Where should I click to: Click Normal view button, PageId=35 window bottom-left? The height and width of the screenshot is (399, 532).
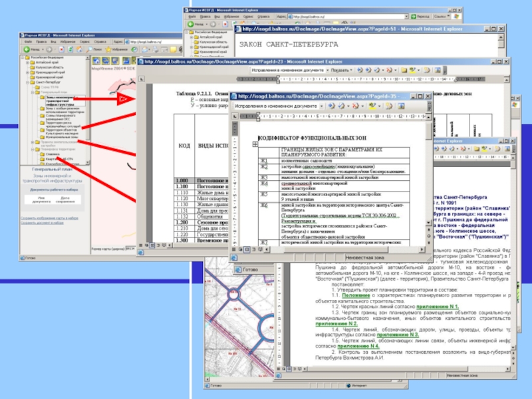pyautogui.click(x=234, y=249)
